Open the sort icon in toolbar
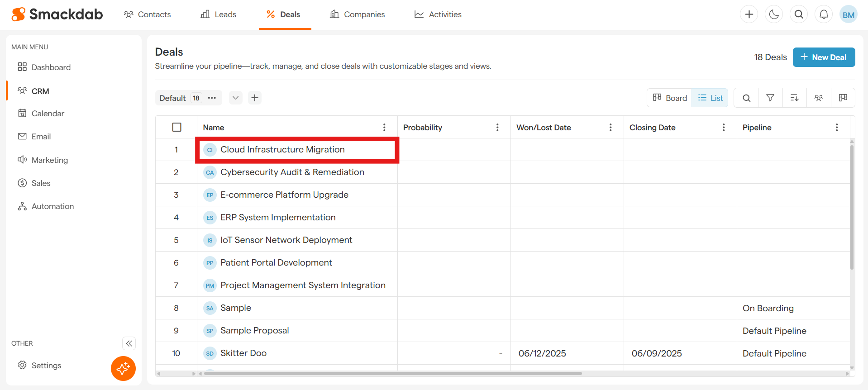Screen dimensions: 868x390 794,98
